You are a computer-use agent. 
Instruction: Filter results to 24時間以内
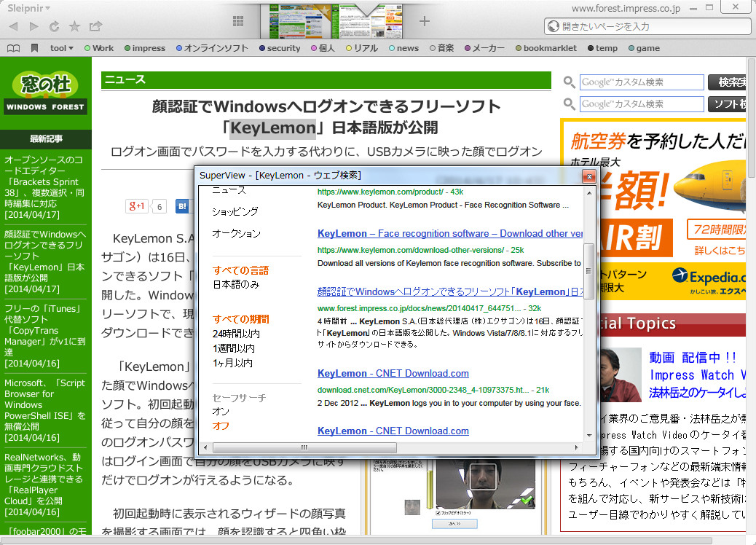coord(236,334)
